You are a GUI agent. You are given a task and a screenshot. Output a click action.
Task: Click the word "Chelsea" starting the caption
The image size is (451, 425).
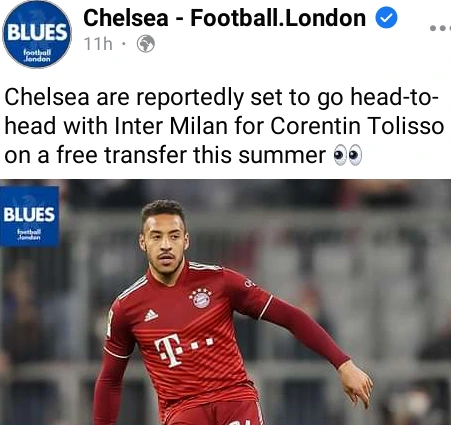tap(47, 97)
